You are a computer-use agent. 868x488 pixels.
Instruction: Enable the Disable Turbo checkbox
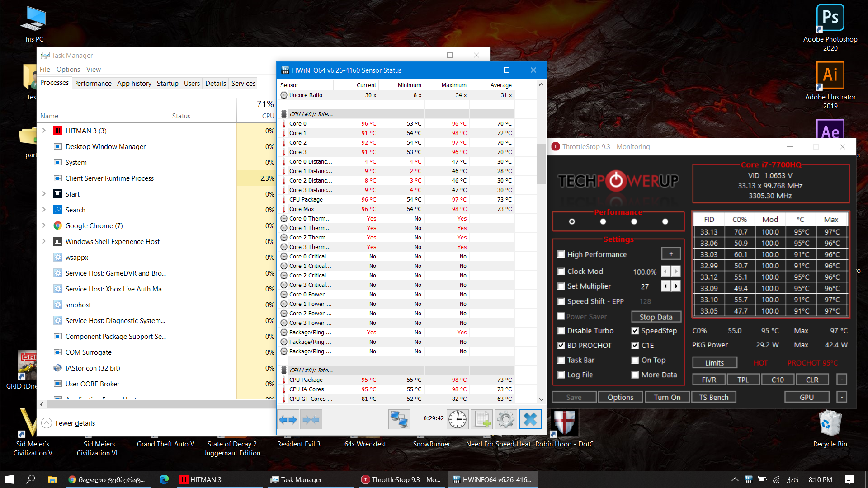tap(561, 331)
